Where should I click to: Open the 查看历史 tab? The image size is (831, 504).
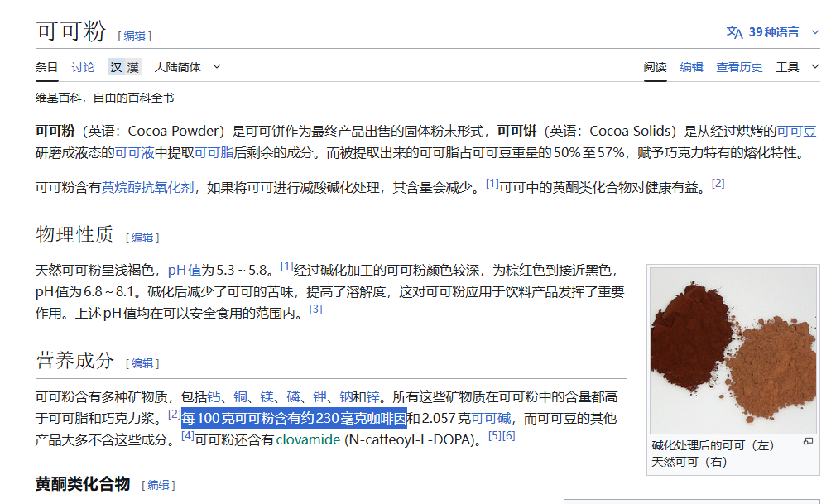click(x=739, y=67)
